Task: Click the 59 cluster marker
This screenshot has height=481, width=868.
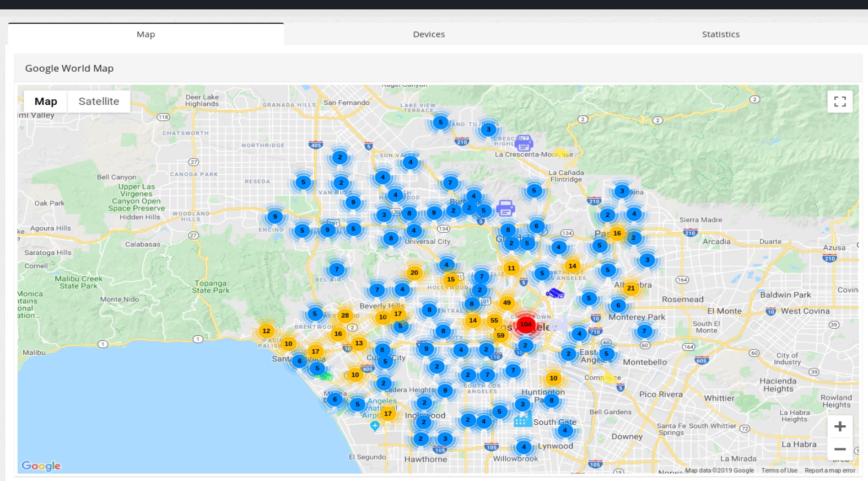Action: (x=500, y=335)
